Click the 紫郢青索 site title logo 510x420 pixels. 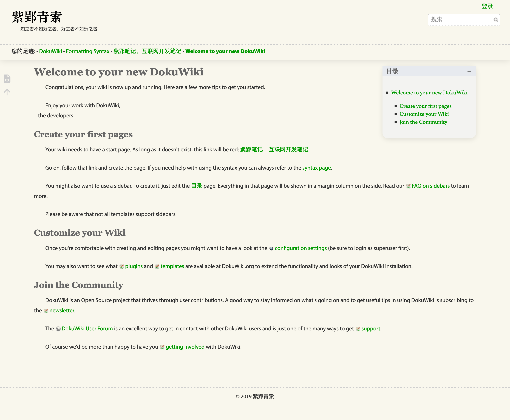[37, 17]
